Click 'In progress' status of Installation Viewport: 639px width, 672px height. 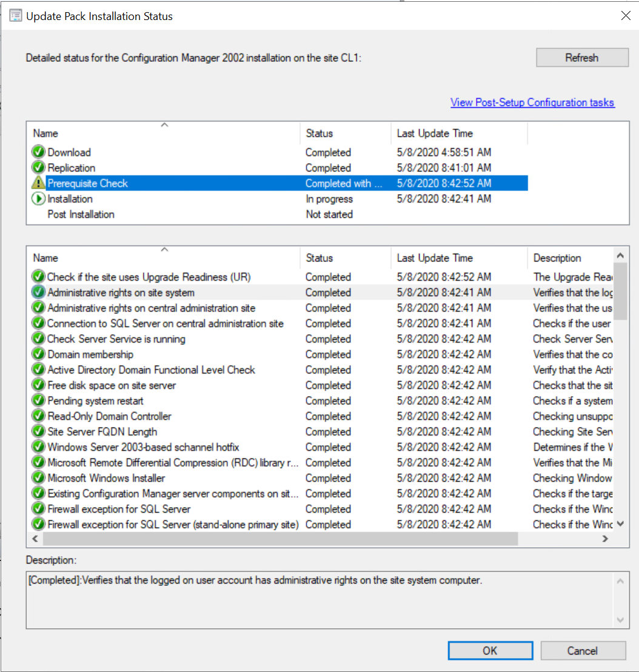329,199
